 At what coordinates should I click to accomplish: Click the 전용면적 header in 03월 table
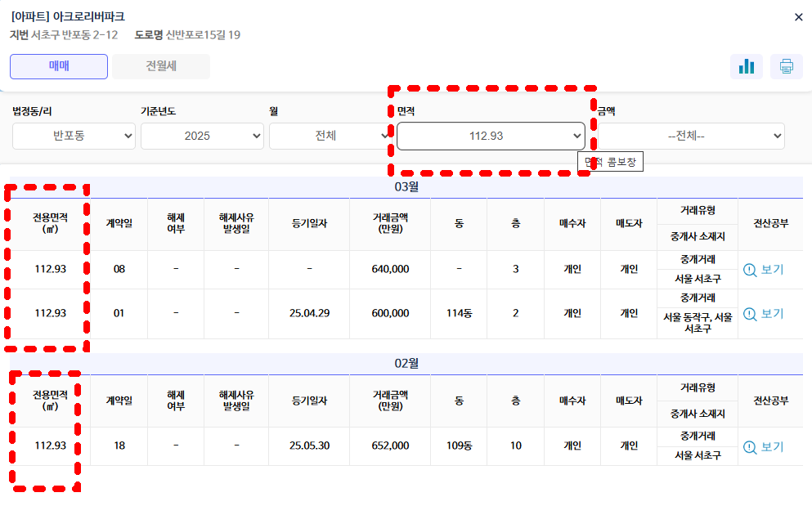50,224
